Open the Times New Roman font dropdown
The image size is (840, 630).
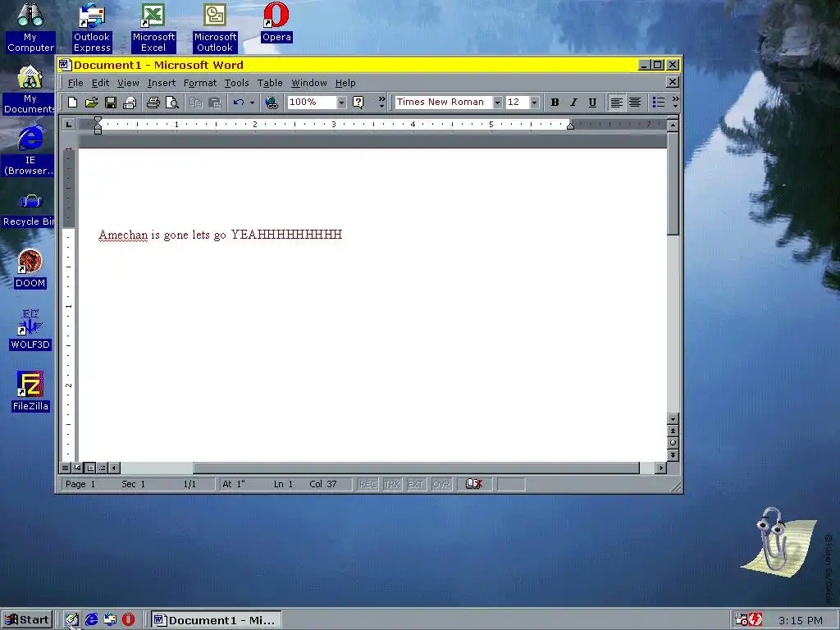(498, 103)
